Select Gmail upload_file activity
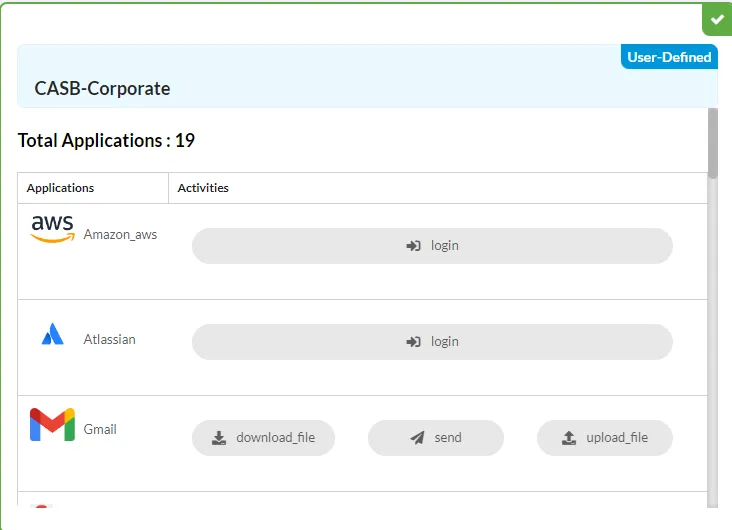This screenshot has height=530, width=732. (x=605, y=438)
